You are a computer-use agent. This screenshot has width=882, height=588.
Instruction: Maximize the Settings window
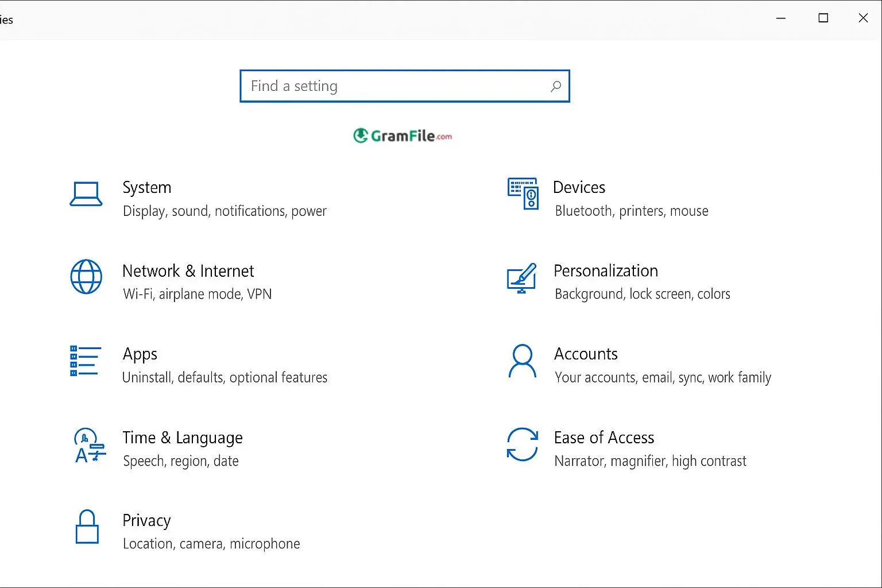coord(823,18)
